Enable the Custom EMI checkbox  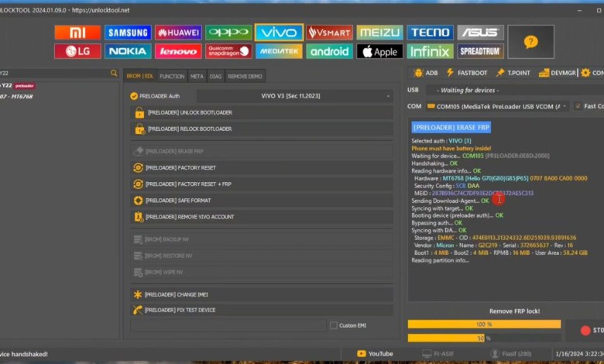(334, 325)
